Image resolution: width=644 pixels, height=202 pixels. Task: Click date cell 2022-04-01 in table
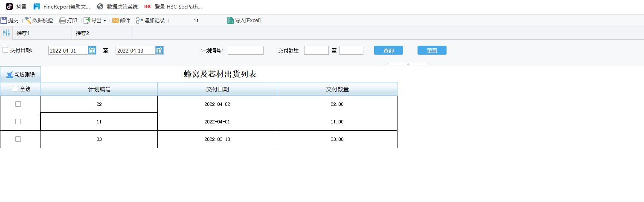pos(218,122)
